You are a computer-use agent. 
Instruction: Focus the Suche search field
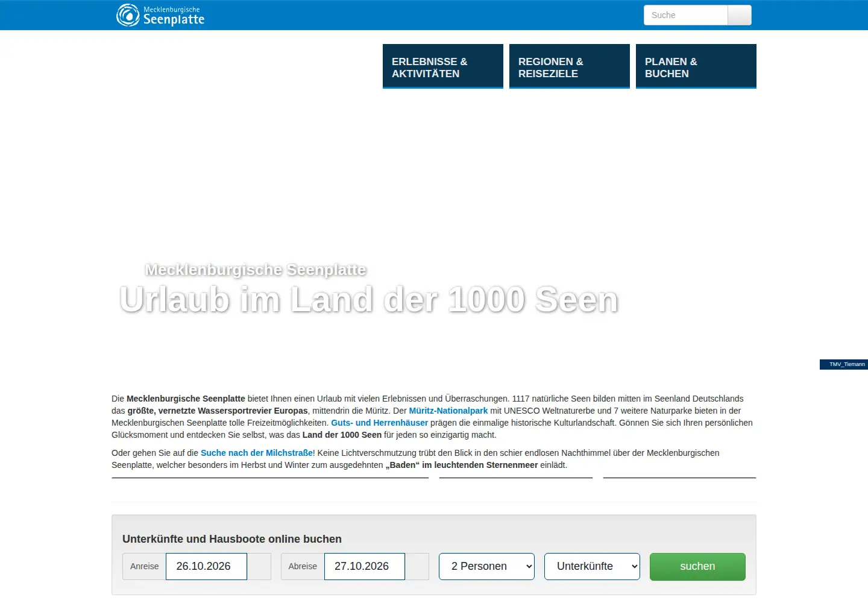[x=686, y=15]
